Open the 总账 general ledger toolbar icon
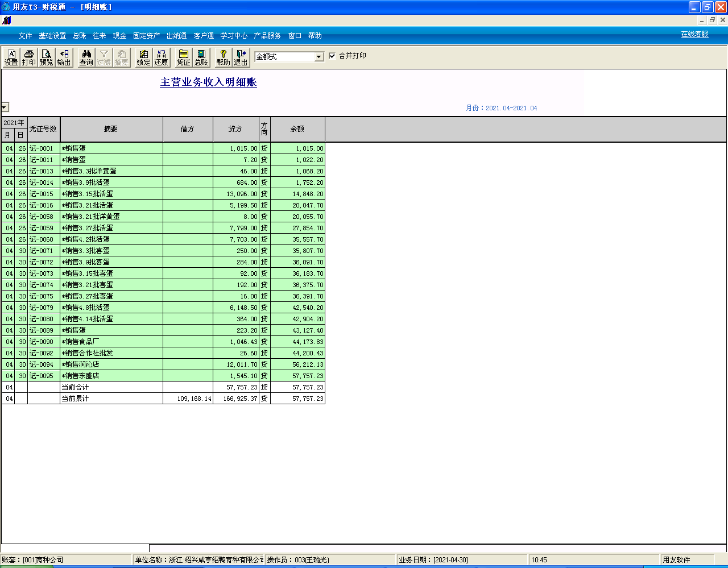This screenshot has width=728, height=568. (x=201, y=57)
